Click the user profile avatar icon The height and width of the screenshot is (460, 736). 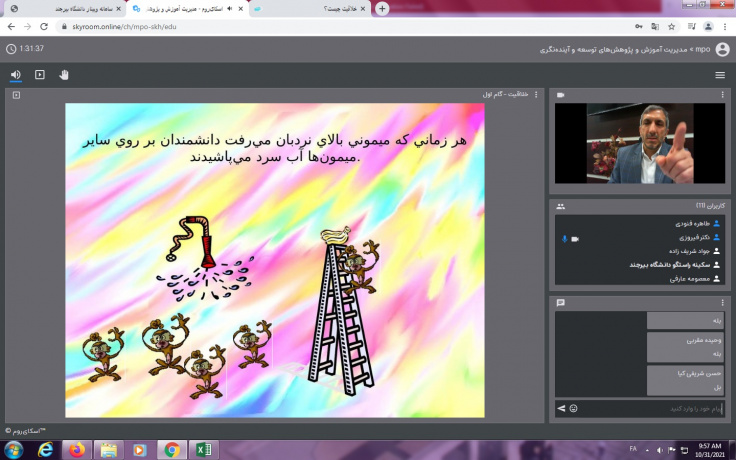[722, 48]
